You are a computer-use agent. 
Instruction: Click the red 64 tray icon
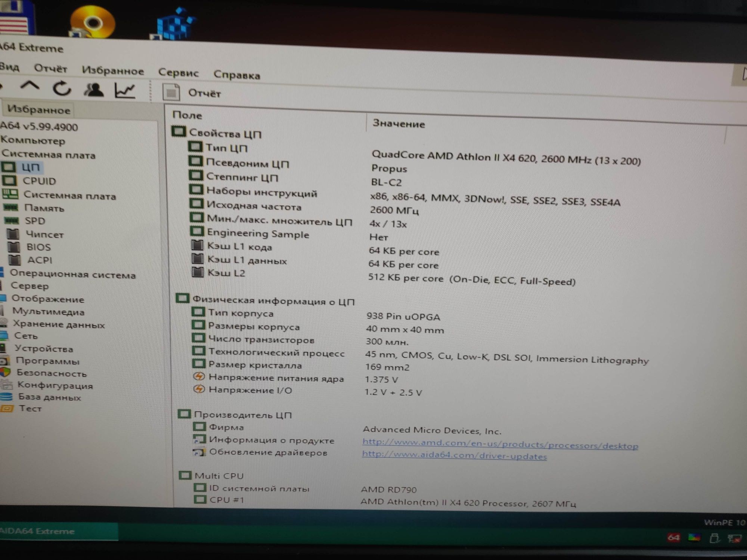pyautogui.click(x=673, y=537)
